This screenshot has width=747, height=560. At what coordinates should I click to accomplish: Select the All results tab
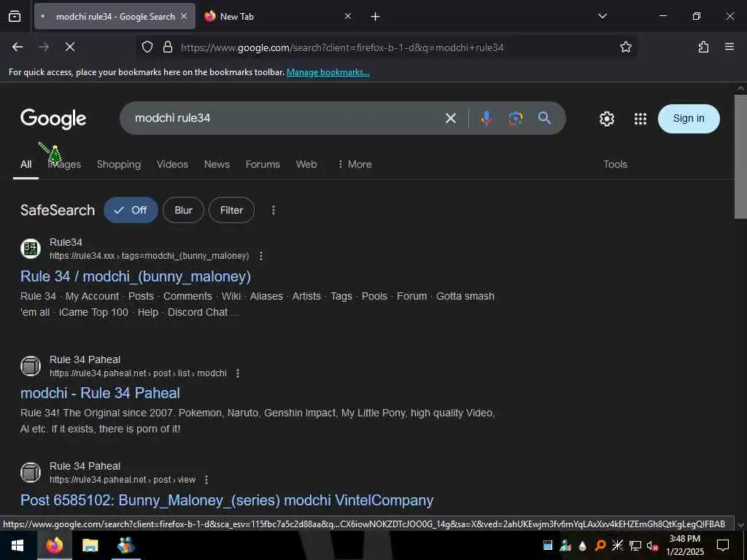pyautogui.click(x=26, y=164)
